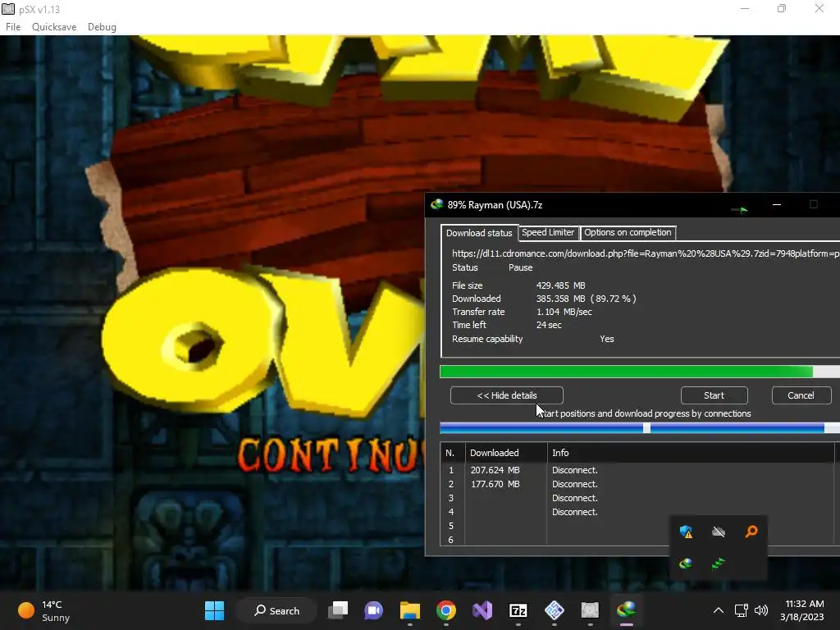Click the Transfer rate 1.104 MB/sec value

pos(564,311)
